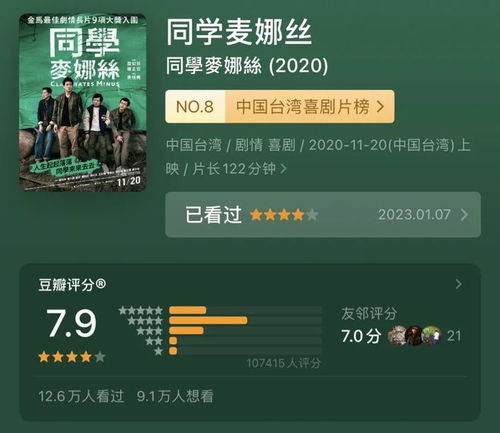500x433 pixels.
Task: Click the one-star icon row
Action: click(159, 351)
